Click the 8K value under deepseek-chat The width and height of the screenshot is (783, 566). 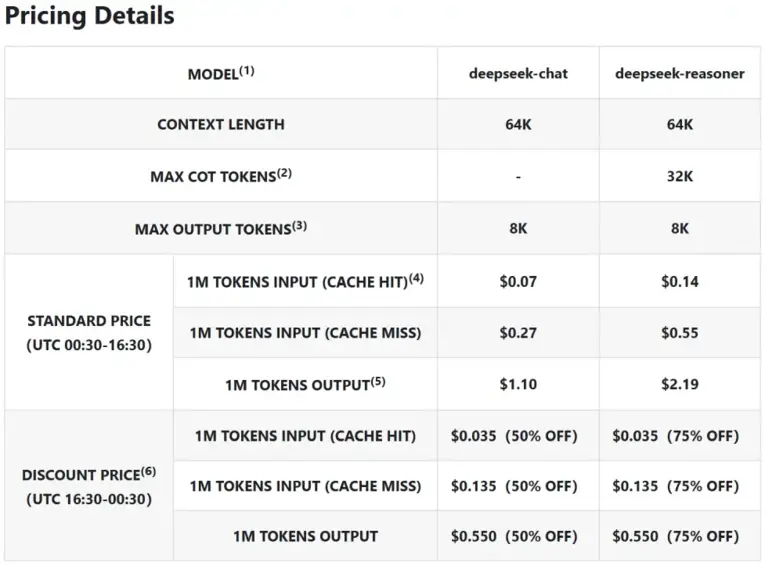[518, 228]
